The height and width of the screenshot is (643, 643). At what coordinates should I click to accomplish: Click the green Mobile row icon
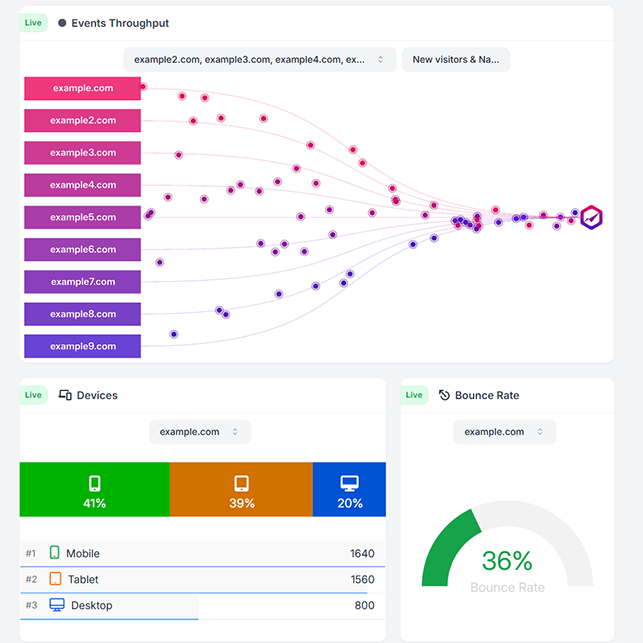55,552
